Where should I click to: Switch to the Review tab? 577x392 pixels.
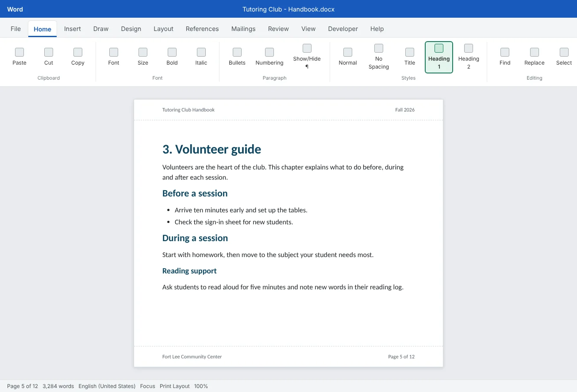pos(278,29)
